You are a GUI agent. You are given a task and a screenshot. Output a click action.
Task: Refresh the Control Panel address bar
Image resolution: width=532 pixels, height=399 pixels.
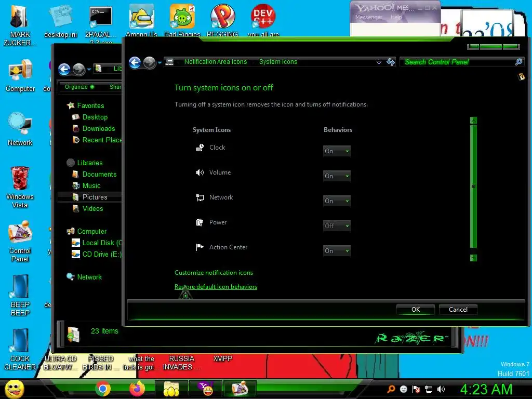pos(391,62)
